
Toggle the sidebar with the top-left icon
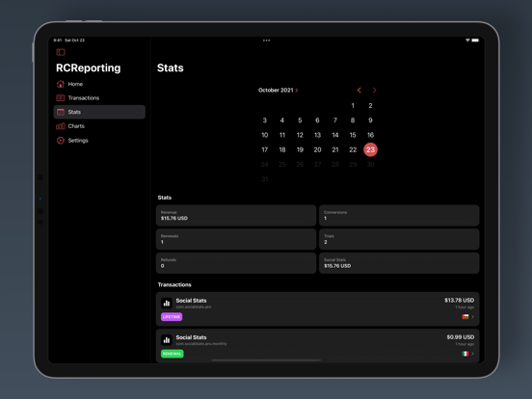[x=61, y=52]
